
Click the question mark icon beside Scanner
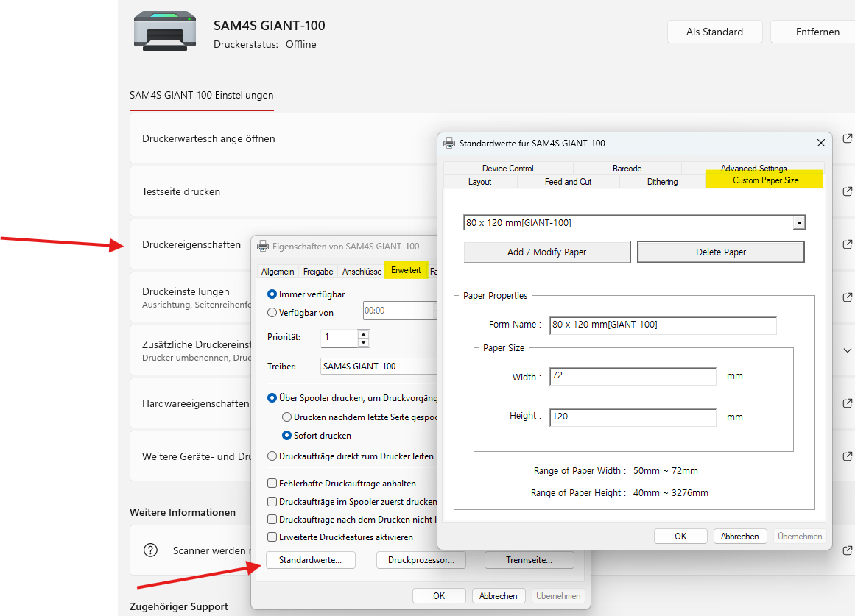(x=150, y=550)
